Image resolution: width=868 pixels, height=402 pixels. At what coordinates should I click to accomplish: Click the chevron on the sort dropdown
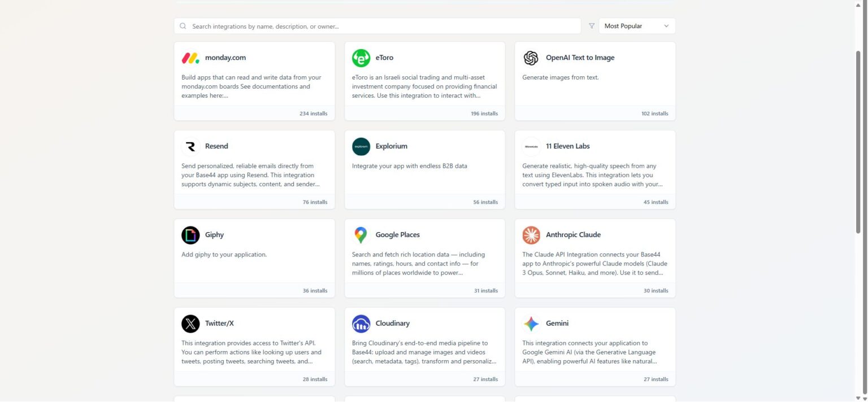[x=666, y=26]
